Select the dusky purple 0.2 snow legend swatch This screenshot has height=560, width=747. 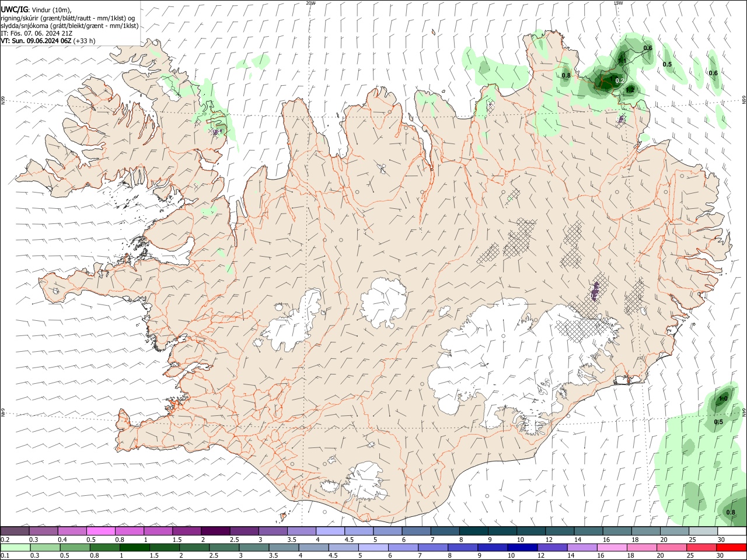click(x=15, y=531)
